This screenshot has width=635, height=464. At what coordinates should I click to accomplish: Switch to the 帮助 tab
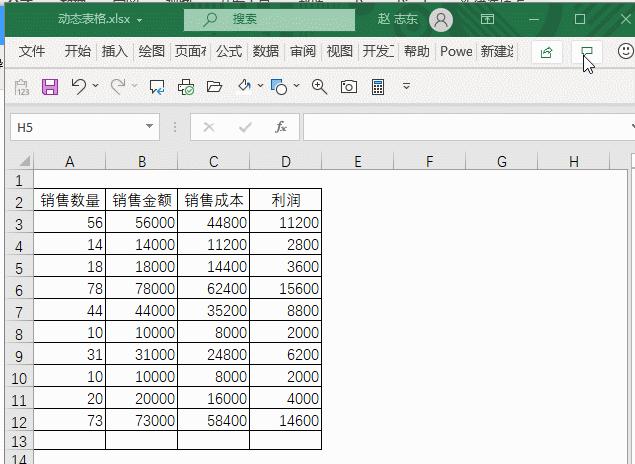416,51
